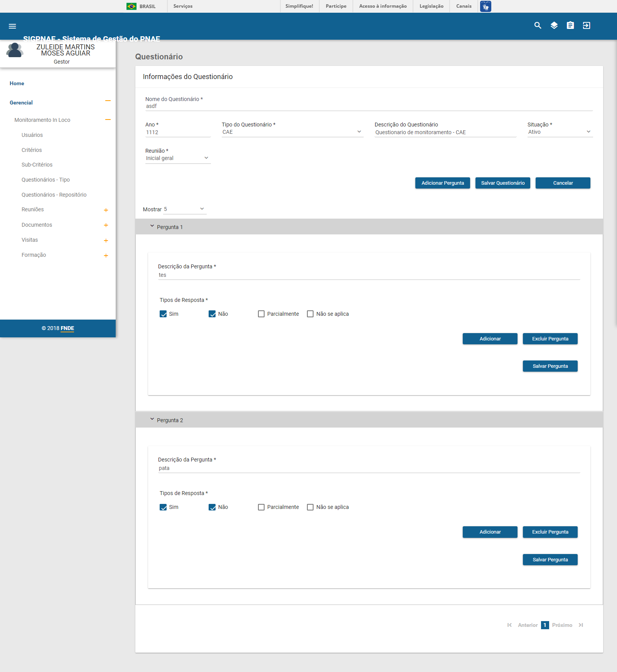This screenshot has height=672, width=617.
Task: Uncheck Sim checkbox in Pergunta 2
Action: coord(163,507)
